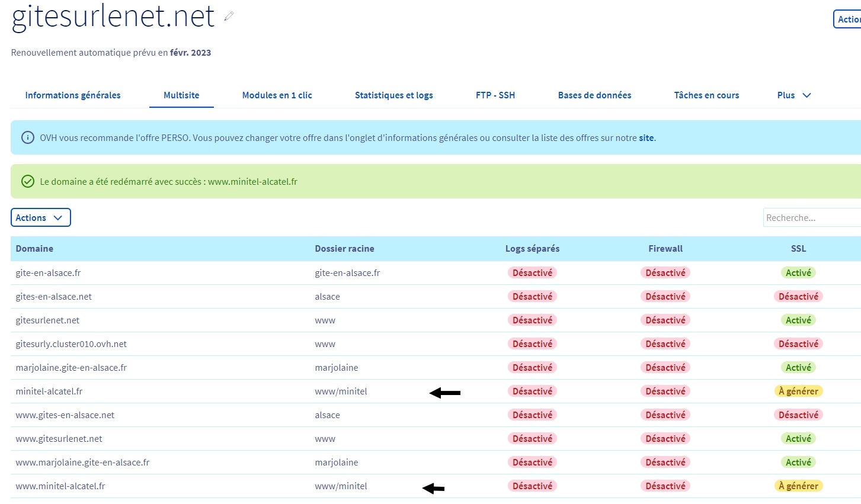Viewport: 861px width, 504px height.
Task: Switch to the Informations générales tab
Action: pyautogui.click(x=73, y=95)
